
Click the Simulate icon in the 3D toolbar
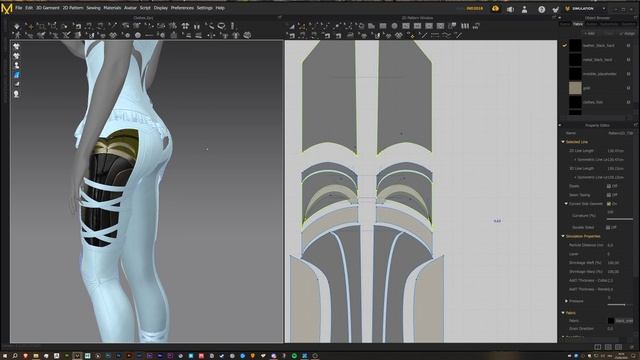coord(17,26)
